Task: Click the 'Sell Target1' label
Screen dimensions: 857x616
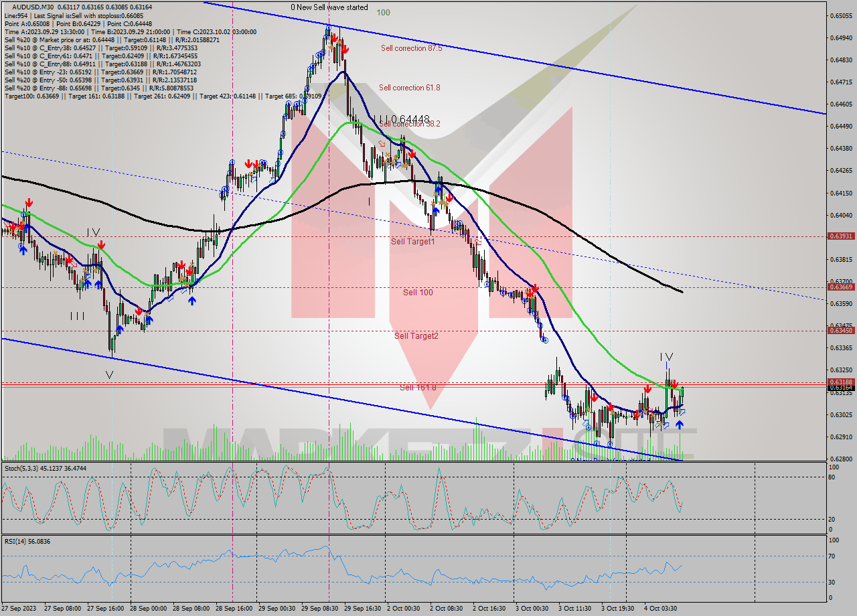Action: [412, 241]
